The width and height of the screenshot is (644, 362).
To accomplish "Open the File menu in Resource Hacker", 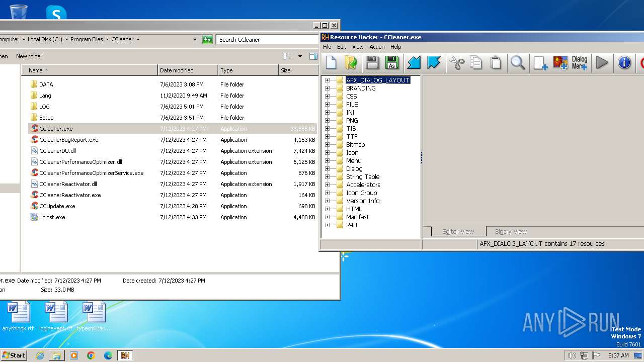I will pyautogui.click(x=327, y=47).
